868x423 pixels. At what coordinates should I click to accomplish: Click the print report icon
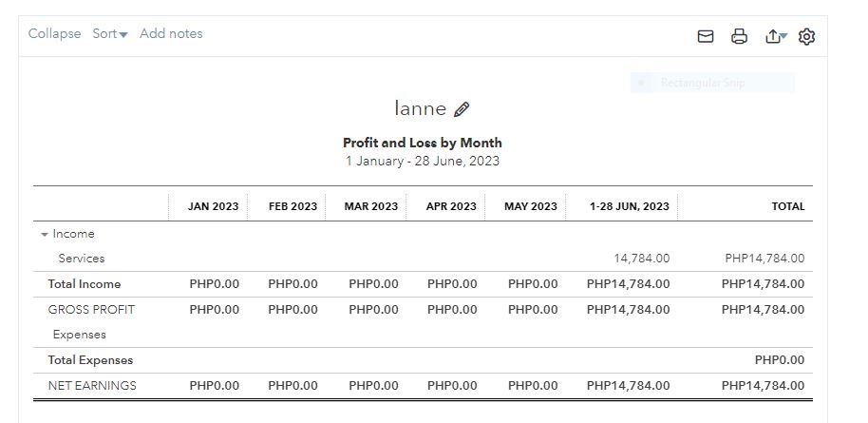pos(739,37)
